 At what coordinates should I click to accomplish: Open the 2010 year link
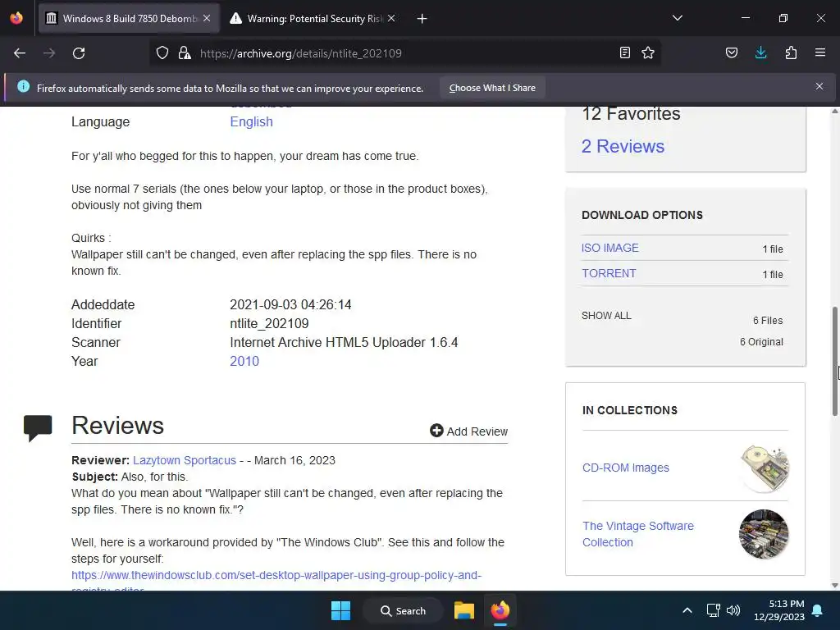click(x=244, y=361)
